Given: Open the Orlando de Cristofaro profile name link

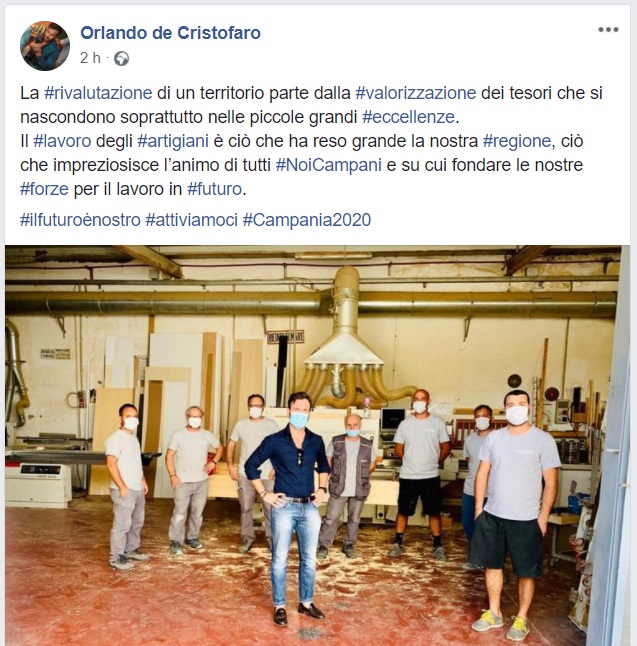Looking at the screenshot, I should (x=170, y=33).
